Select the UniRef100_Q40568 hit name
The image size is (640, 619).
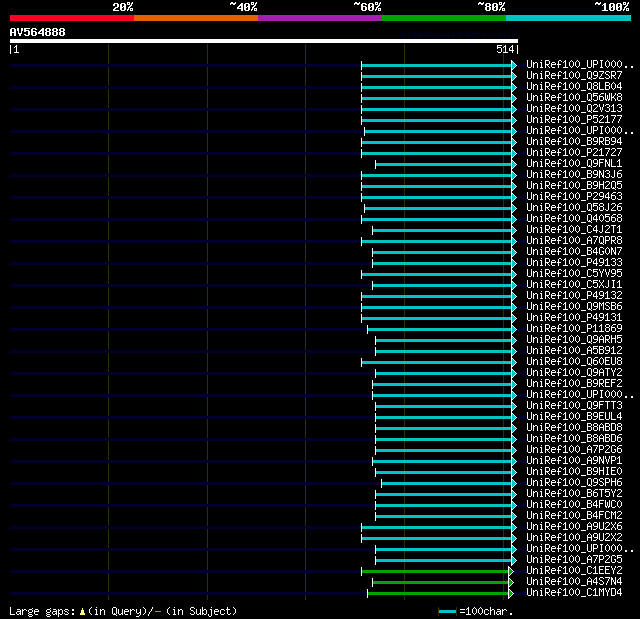(x=574, y=219)
